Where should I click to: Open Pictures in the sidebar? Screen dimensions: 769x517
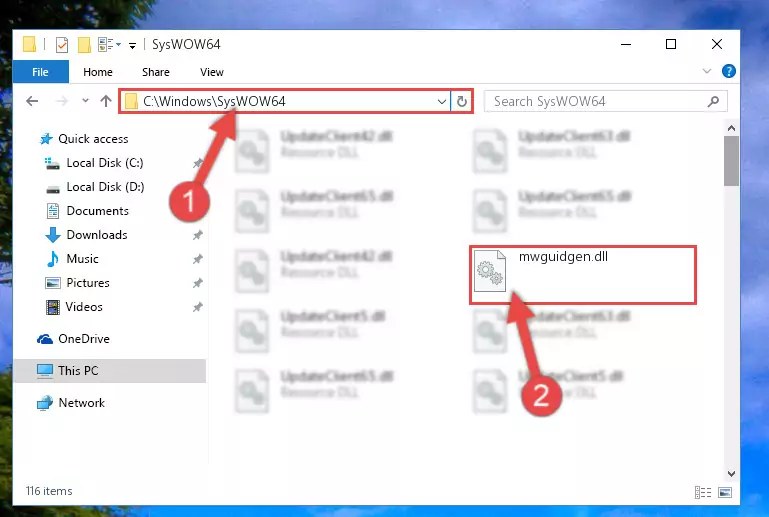click(x=88, y=283)
